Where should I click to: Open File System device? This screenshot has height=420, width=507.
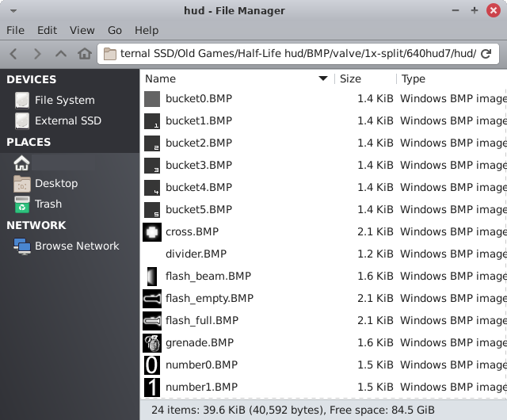(x=64, y=100)
